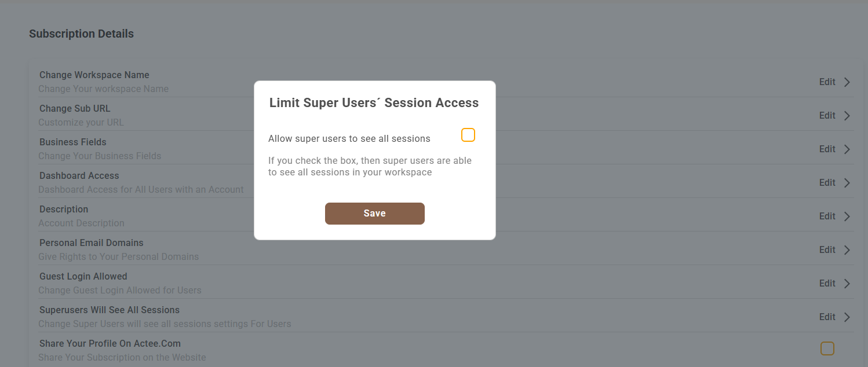Click Edit for Dashboard Access
This screenshot has height=367, width=868.
pos(827,183)
